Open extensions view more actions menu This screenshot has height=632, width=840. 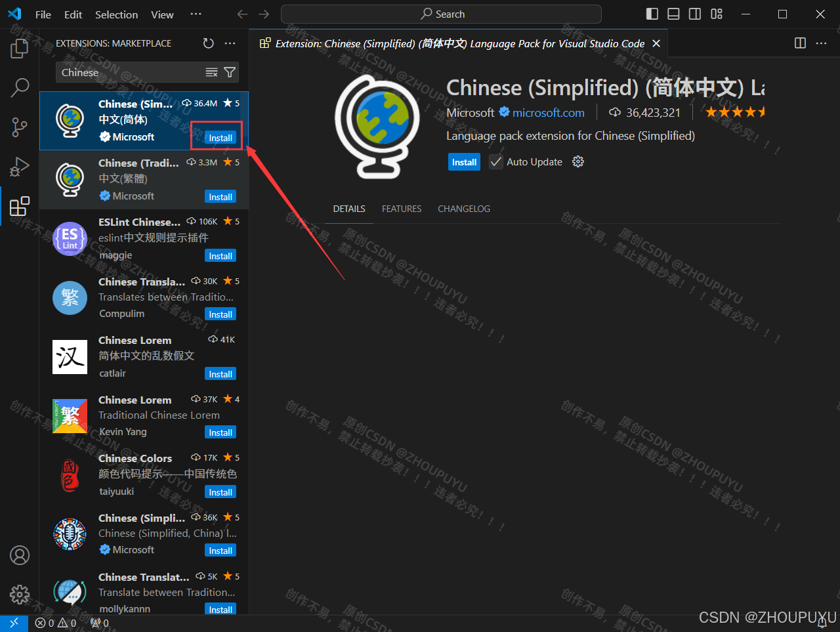[230, 43]
